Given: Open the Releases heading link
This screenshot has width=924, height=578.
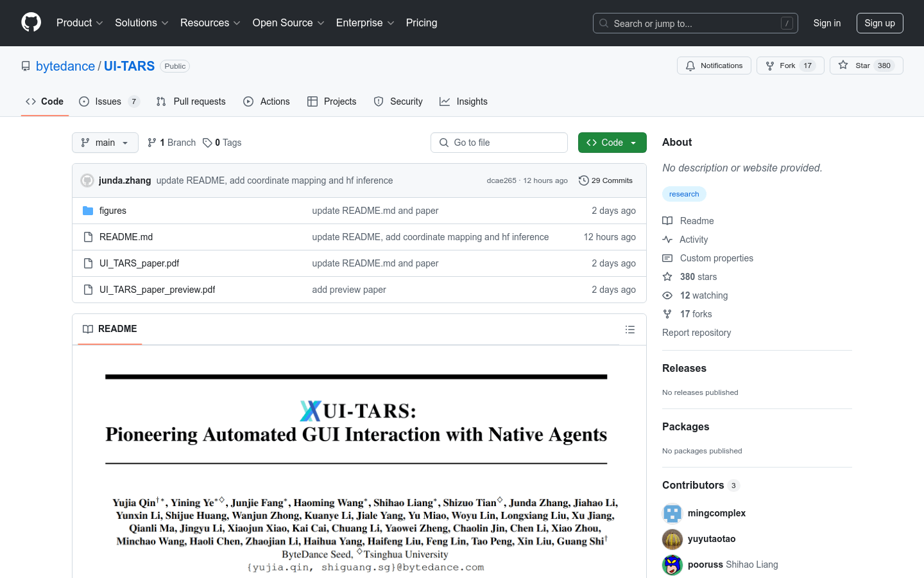Looking at the screenshot, I should coord(684,368).
